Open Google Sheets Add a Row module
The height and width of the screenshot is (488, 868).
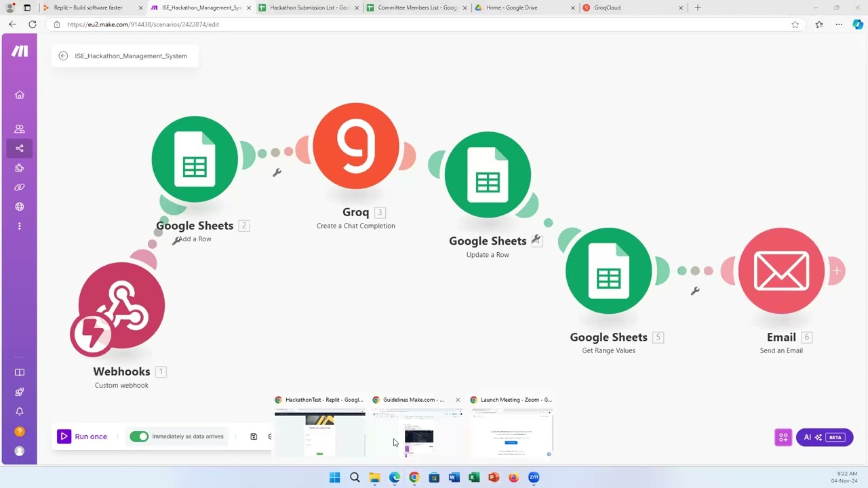pos(195,159)
